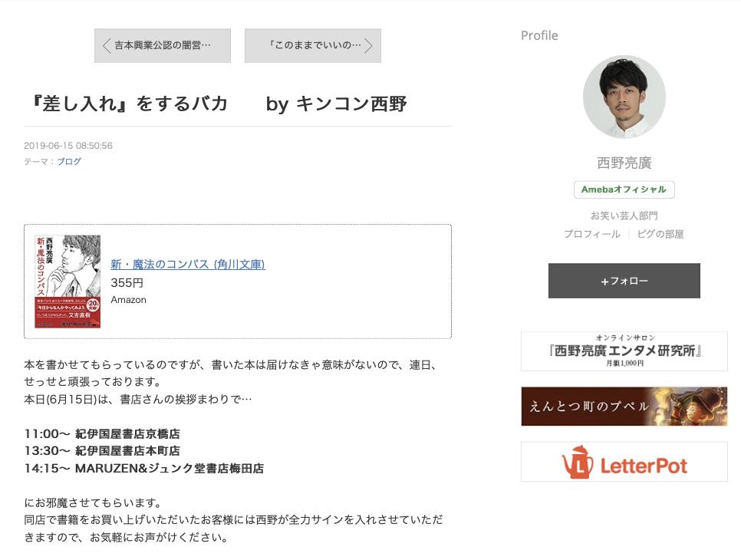Click the Profile sidebar heading
The height and width of the screenshot is (560, 741).
point(539,35)
